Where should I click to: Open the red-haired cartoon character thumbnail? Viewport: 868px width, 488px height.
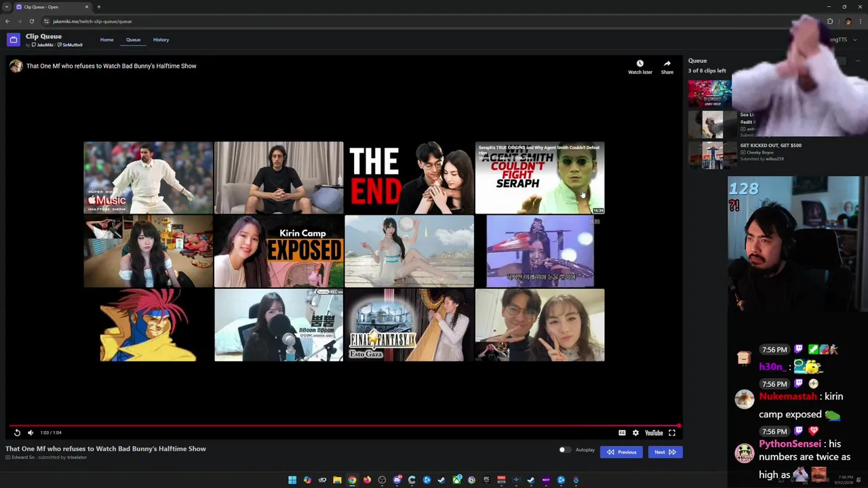[148, 325]
